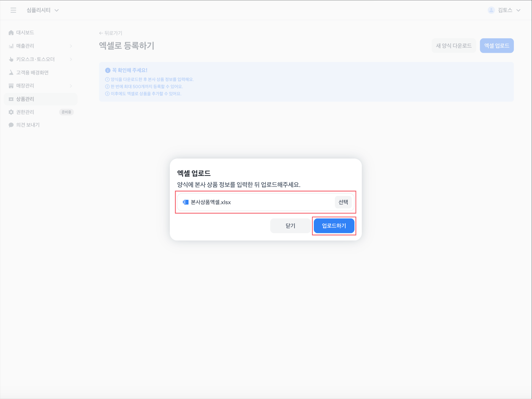Image resolution: width=532 pixels, height=399 pixels.
Task: Open the hamburger menu icon
Action: coord(13,10)
